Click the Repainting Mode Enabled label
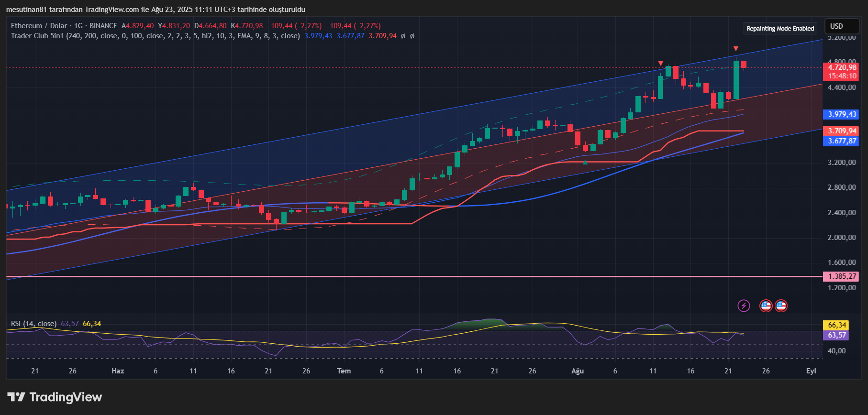Viewport: 868px width, 415px height. click(x=780, y=28)
